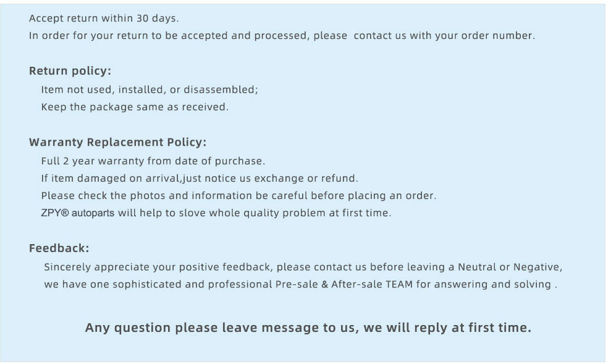This screenshot has height=364, width=616.
Task: Select the 'Return policy:' heading
Action: (x=70, y=70)
